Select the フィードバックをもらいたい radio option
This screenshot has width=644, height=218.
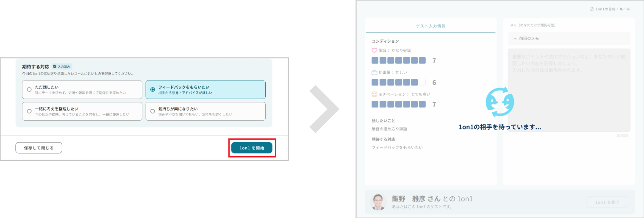coord(205,90)
